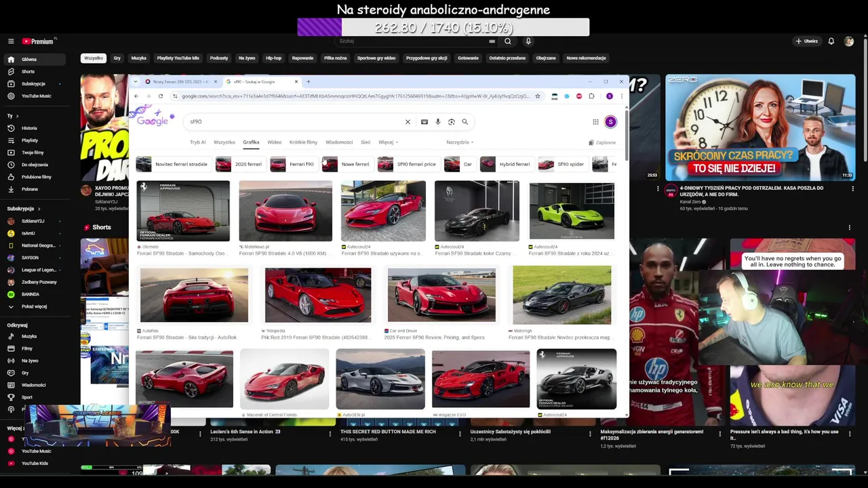
Task: Select the Wiadomości tab in Google
Action: coord(339,142)
